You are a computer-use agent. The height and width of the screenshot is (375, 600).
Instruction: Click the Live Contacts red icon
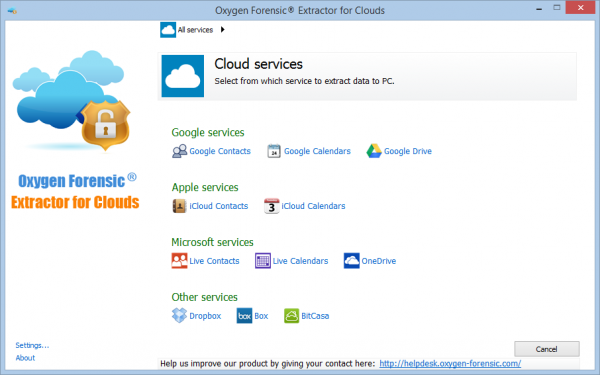tap(179, 261)
